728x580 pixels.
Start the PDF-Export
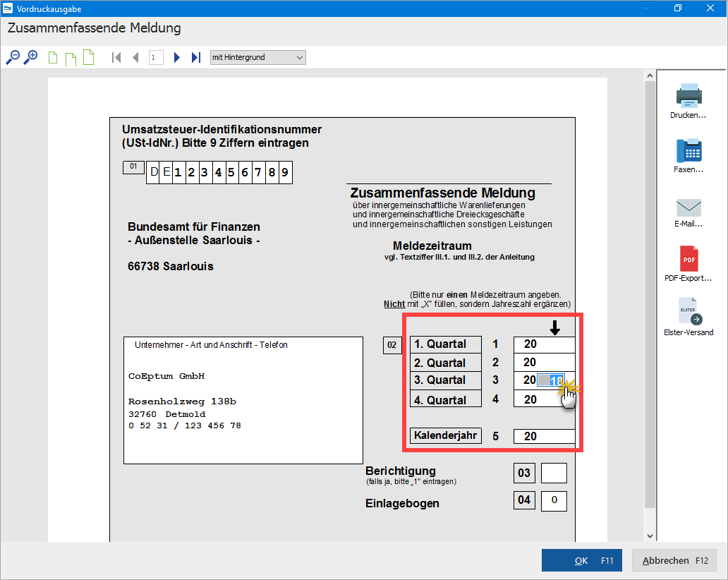pos(688,264)
